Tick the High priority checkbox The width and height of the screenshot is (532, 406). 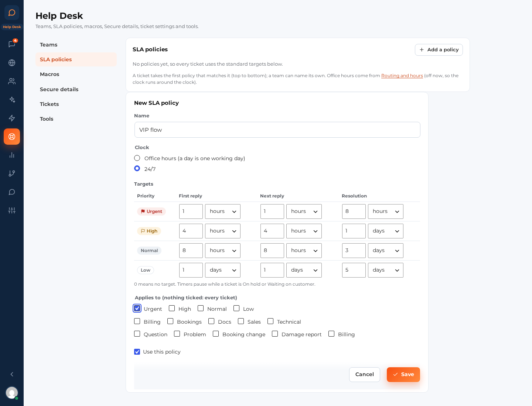(172, 308)
